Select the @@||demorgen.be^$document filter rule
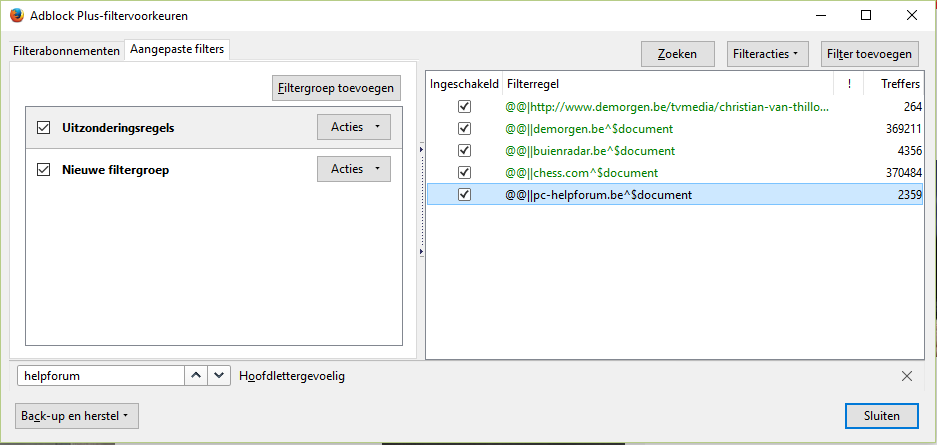Viewport: 937px width, 445px height. (x=589, y=129)
